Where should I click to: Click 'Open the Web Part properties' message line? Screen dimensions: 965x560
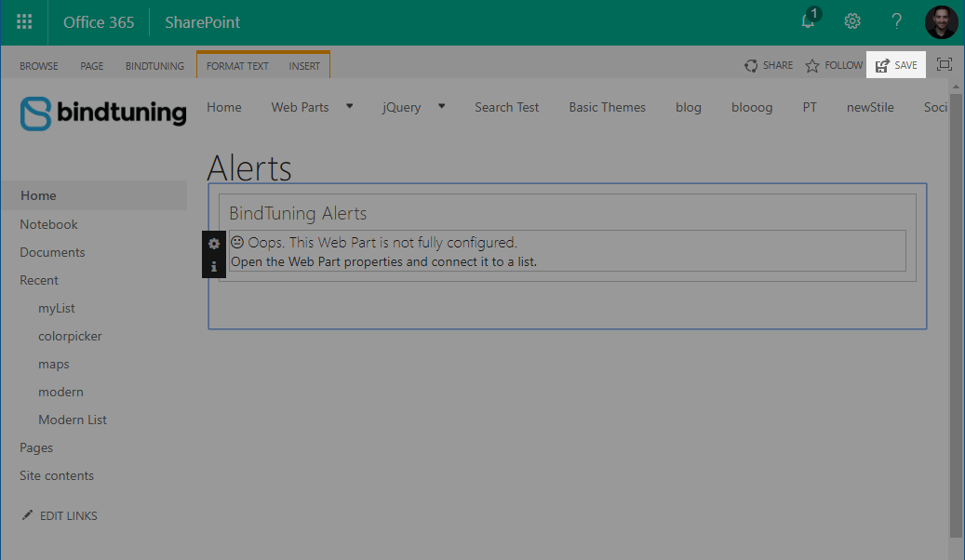click(x=383, y=261)
